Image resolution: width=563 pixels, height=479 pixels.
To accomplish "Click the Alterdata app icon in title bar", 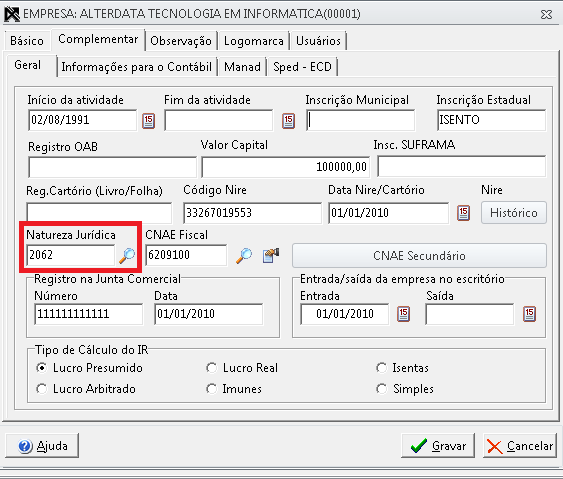I will (12, 14).
